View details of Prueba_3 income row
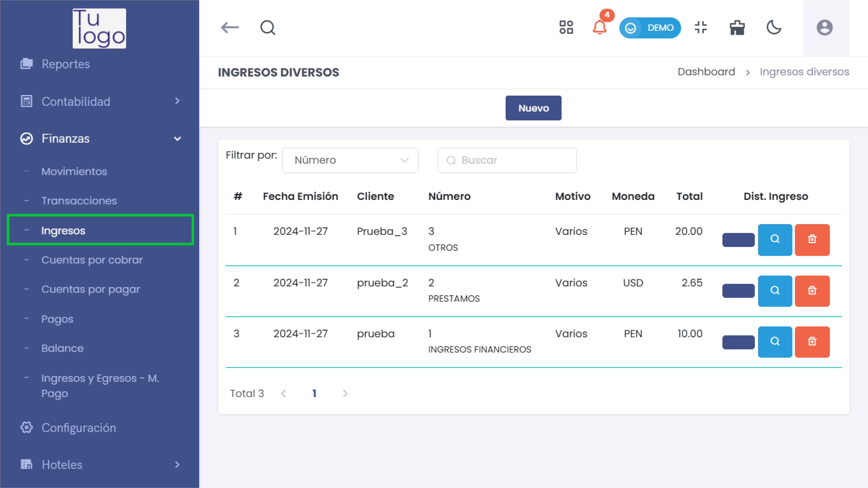The image size is (868, 488). click(775, 240)
